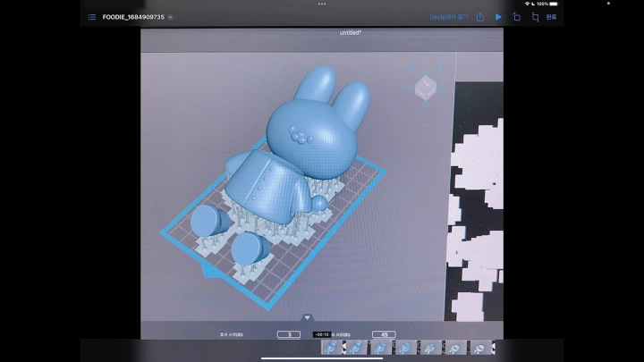Click the input field showing 45
Image resolution: width=644 pixels, height=362 pixels.
pyautogui.click(x=384, y=334)
